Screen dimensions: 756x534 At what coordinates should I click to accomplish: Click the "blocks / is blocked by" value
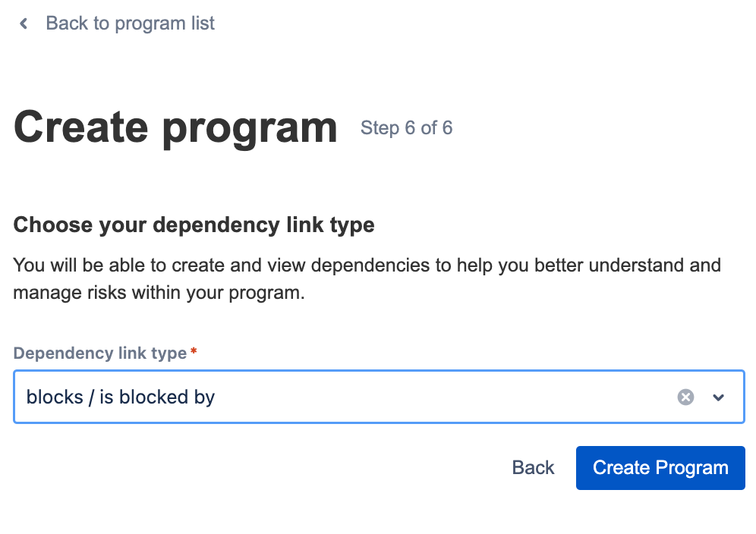(121, 397)
